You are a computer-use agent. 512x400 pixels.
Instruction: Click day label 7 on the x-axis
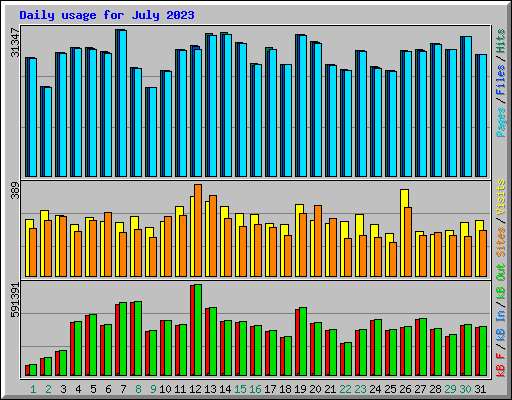123,389
